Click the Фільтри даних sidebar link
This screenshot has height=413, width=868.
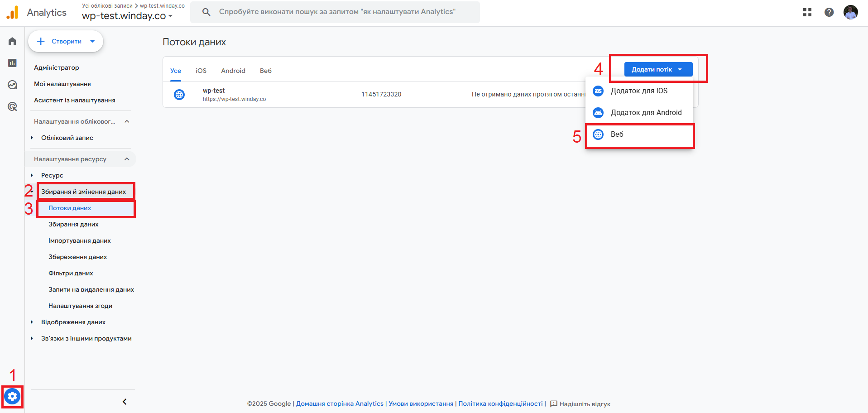[x=71, y=273]
